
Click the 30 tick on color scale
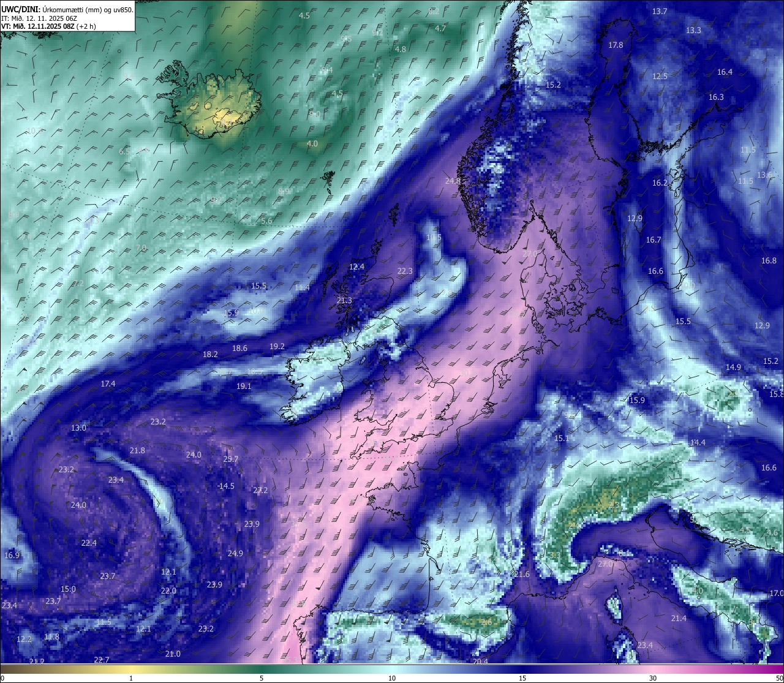point(653,678)
